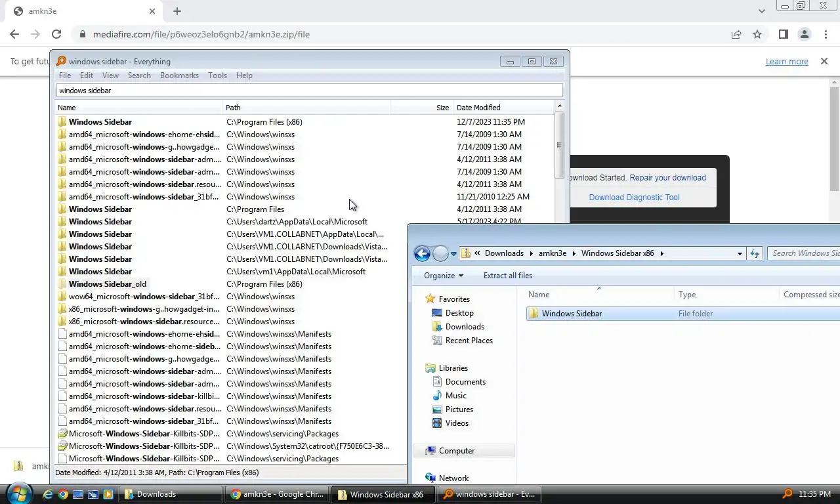Open Bookmarks menu in Everything
Screen dimensions: 840x504
(179, 75)
